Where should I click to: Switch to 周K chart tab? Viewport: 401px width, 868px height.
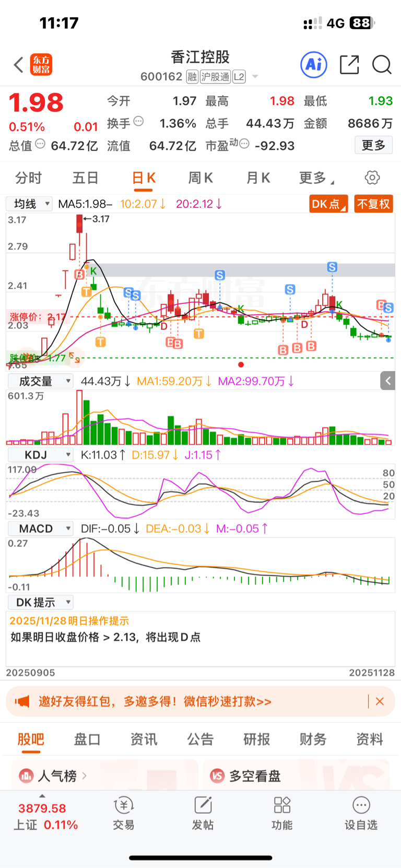pos(200,178)
